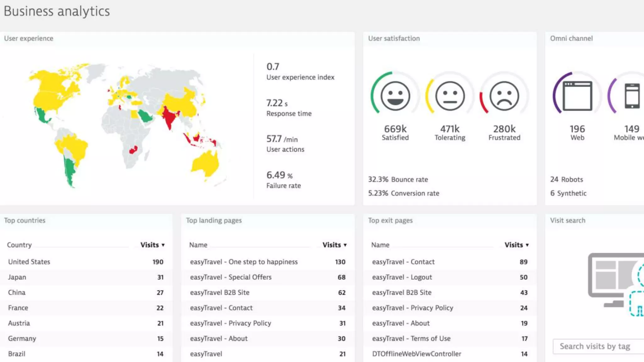Click the 5.23% Conversion rate metric

point(403,193)
